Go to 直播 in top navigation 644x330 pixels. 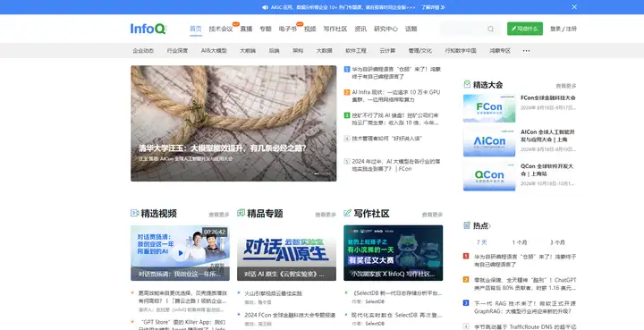246,29
